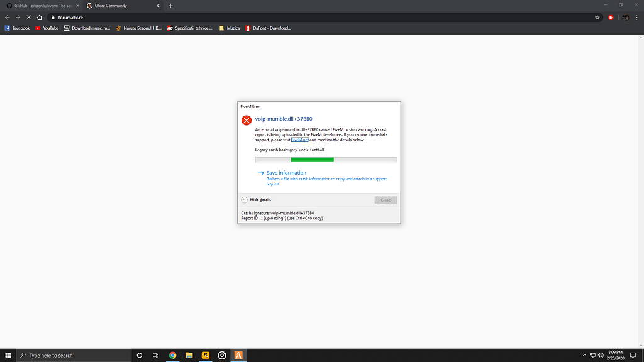Bookmark this page with the star icon
Viewport: 644px width, 362px height.
tap(597, 18)
